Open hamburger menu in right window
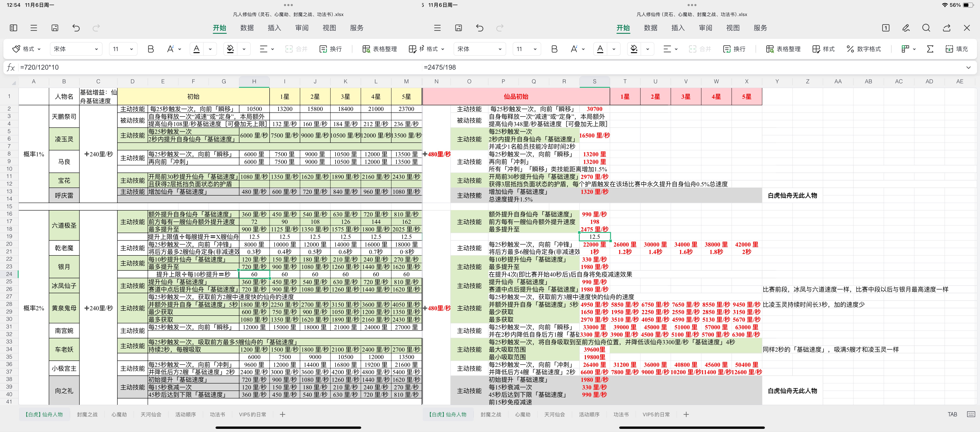This screenshot has height=432, width=980. tap(437, 28)
